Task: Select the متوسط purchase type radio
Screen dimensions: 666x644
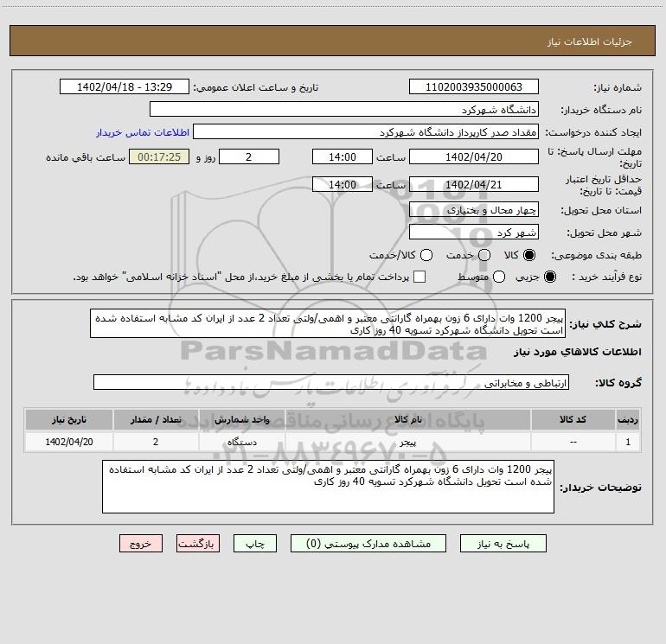Action: [499, 277]
